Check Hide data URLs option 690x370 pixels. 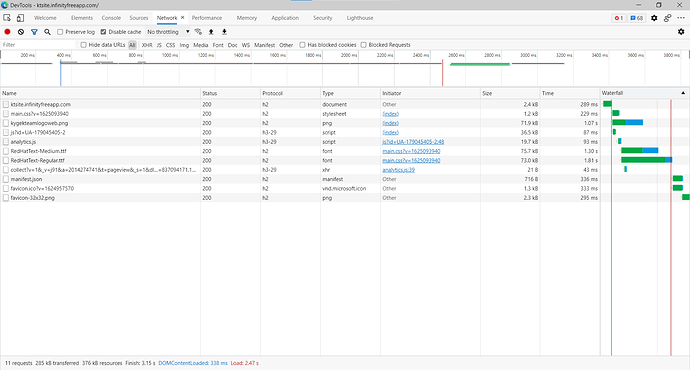84,45
